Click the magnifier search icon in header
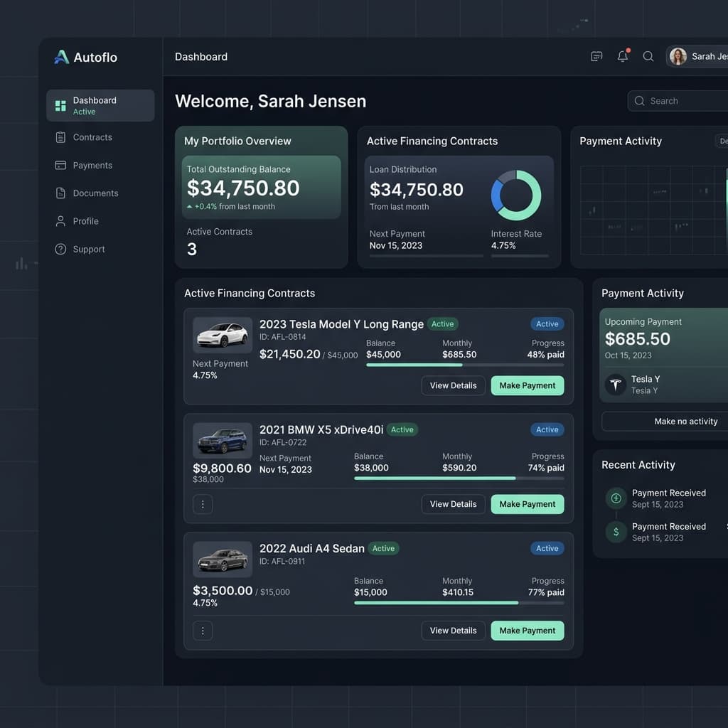The image size is (728, 728). click(648, 57)
